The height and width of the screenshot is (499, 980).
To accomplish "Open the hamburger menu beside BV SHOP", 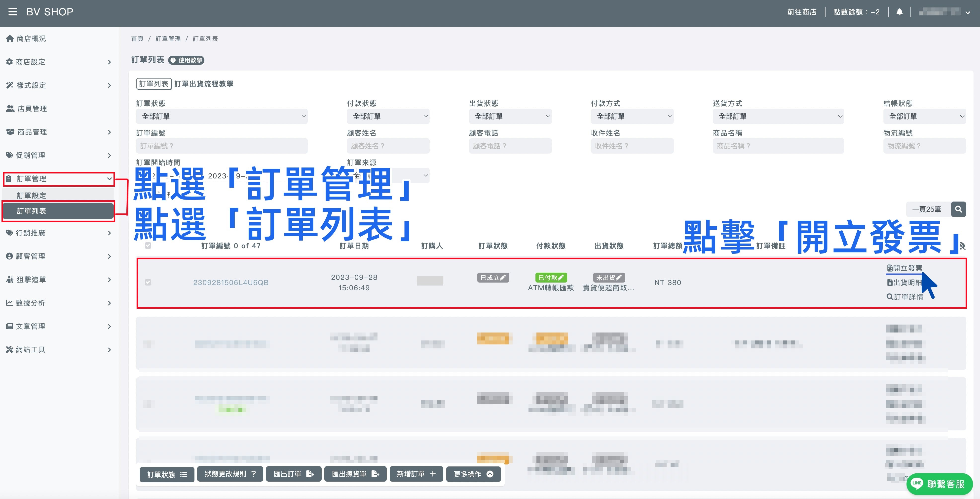I will pyautogui.click(x=13, y=12).
